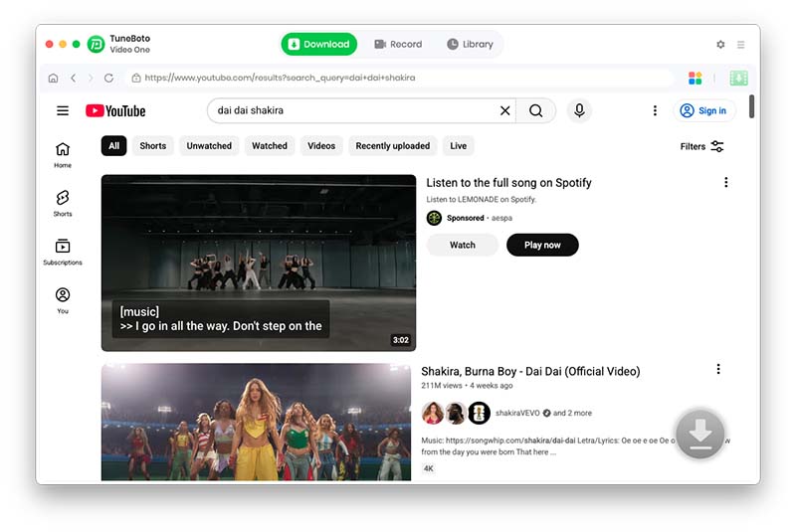796x532 pixels.
Task: Open the shakiraVEVO channel name
Action: pyautogui.click(x=517, y=413)
